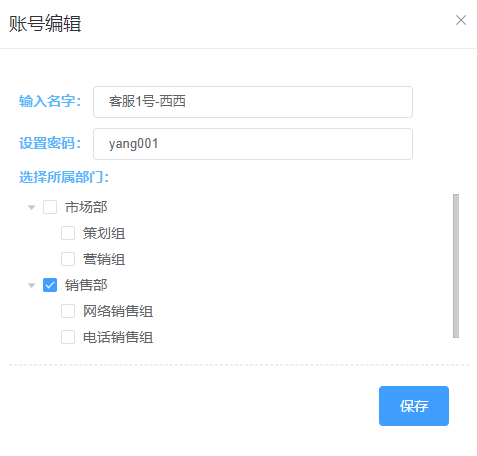Image resolution: width=477 pixels, height=456 pixels.
Task: Click the 策划组 tree label
Action: 104,233
